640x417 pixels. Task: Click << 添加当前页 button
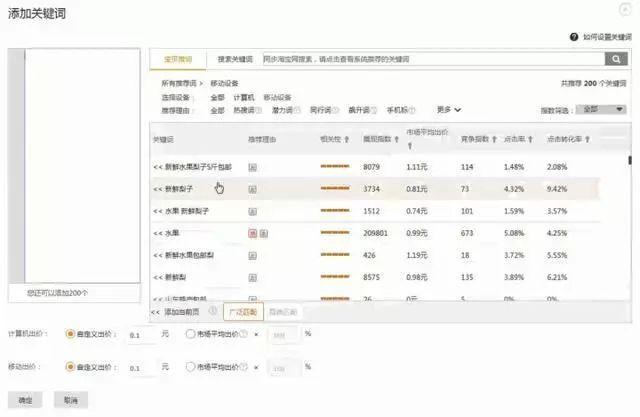175,312
